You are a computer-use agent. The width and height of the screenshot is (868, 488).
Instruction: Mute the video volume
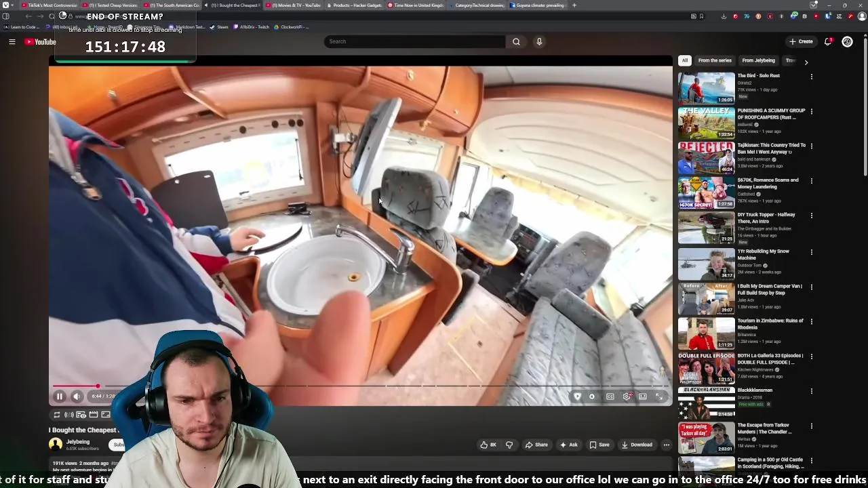[x=77, y=396]
